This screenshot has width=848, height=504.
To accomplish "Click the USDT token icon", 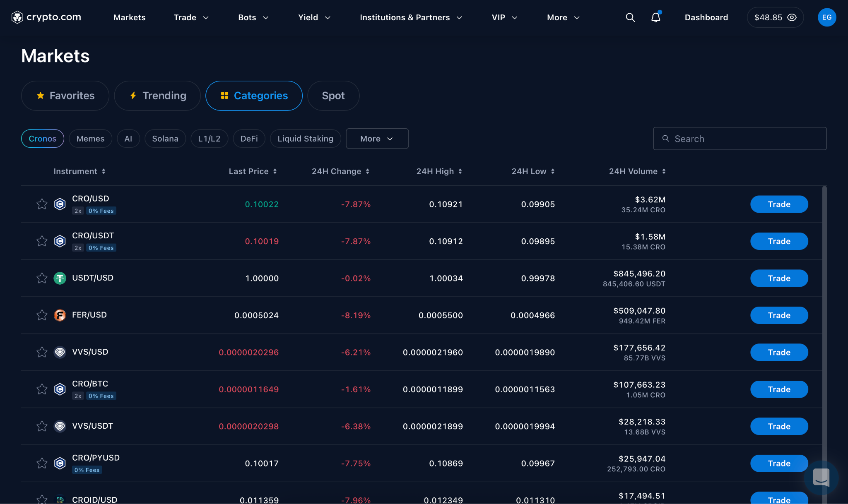I will [60, 278].
